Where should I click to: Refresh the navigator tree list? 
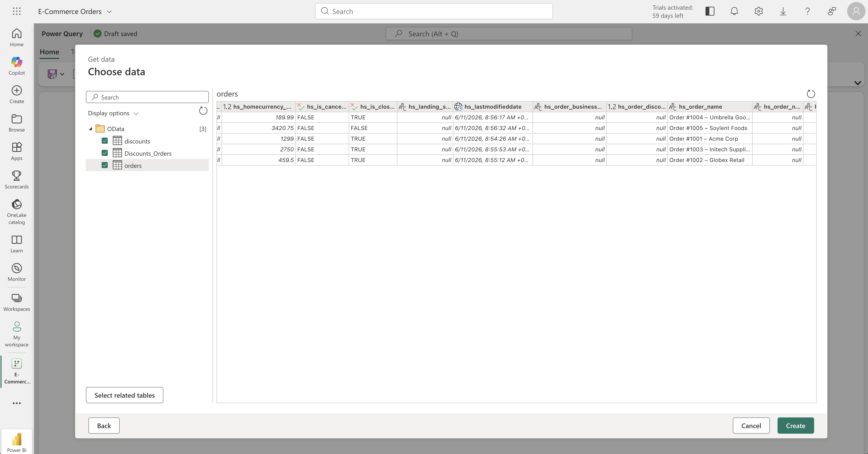point(203,110)
